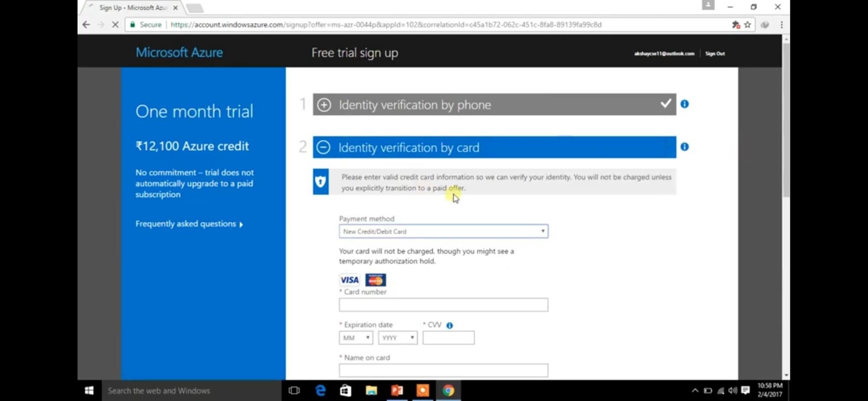Click the browser extension icon beside star
868x401 pixels.
click(x=765, y=25)
